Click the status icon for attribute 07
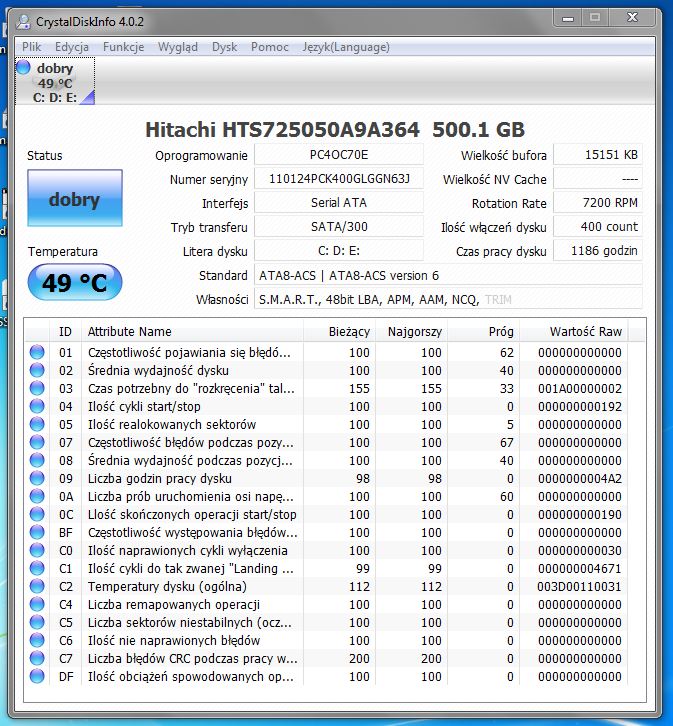Image resolution: width=673 pixels, height=726 pixels. [x=37, y=442]
